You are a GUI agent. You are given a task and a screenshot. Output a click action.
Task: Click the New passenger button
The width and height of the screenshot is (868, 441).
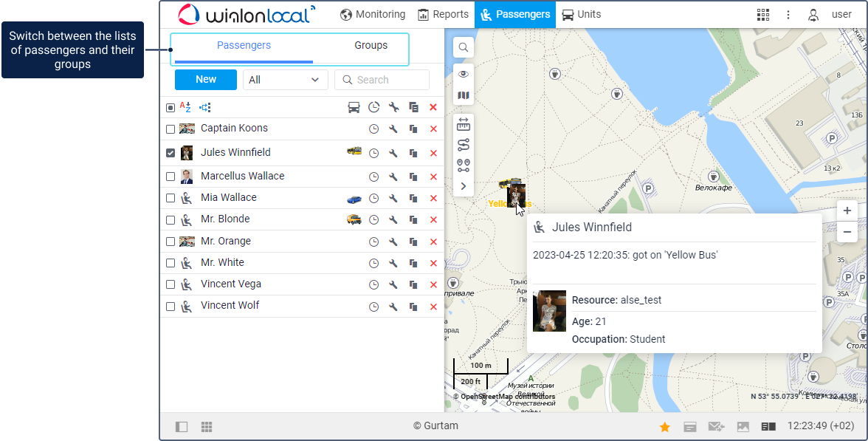pyautogui.click(x=206, y=80)
